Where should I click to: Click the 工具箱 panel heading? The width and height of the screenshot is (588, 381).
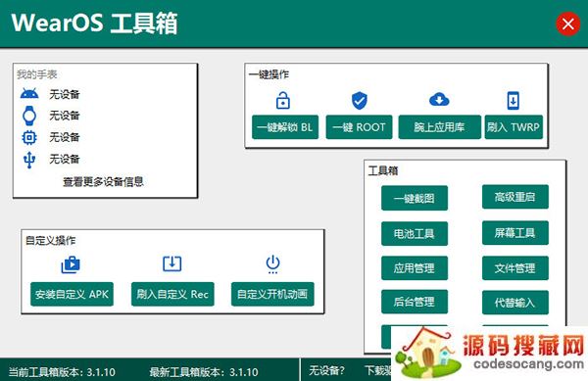pos(383,170)
